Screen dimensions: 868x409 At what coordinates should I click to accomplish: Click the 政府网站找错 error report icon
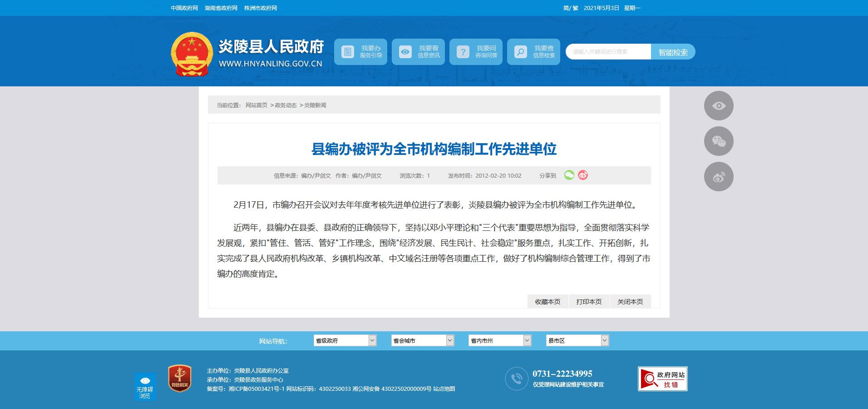coord(662,379)
